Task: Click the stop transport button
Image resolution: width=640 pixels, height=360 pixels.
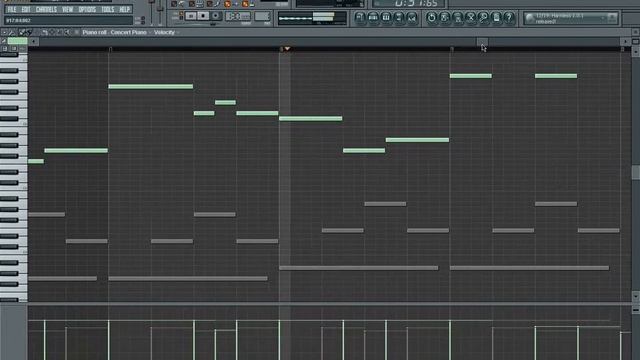Action: click(x=203, y=16)
